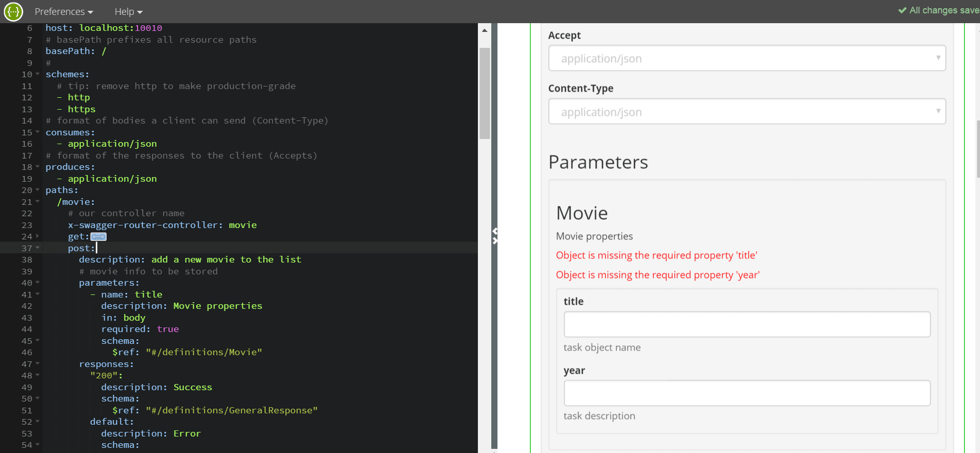Screen dimensions: 980x453
Task: Collapse the schemes fold arrow at line 10
Action: point(38,74)
